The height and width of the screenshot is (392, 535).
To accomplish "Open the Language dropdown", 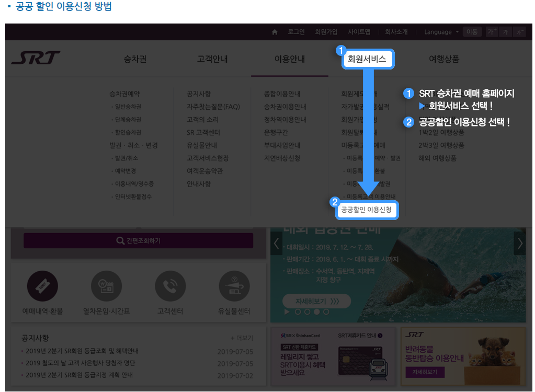I will (441, 32).
